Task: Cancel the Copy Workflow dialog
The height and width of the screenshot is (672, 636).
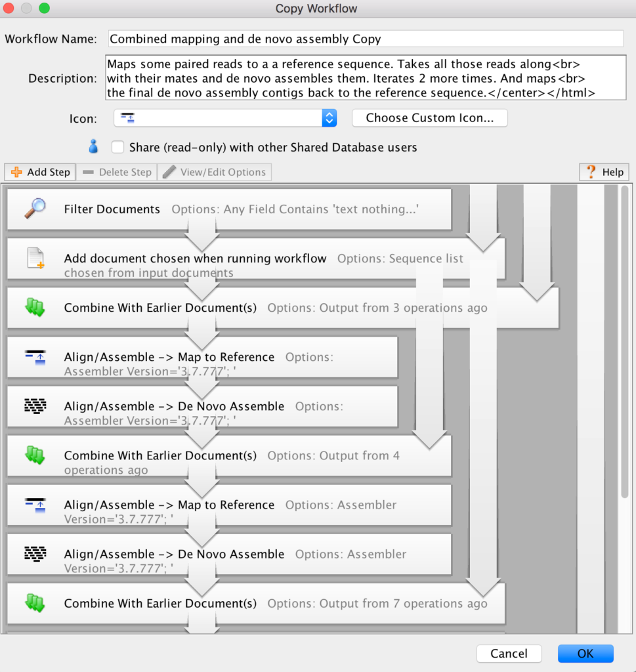Action: pyautogui.click(x=509, y=654)
